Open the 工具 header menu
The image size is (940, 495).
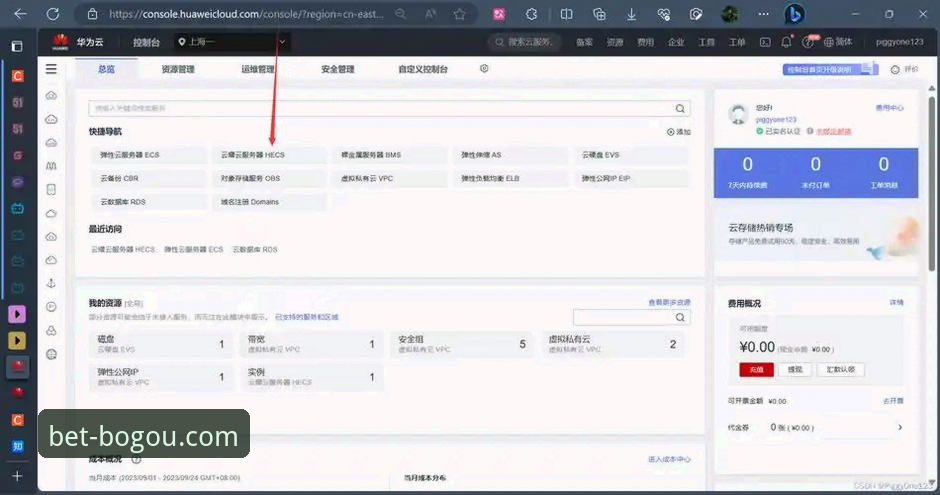click(706, 42)
